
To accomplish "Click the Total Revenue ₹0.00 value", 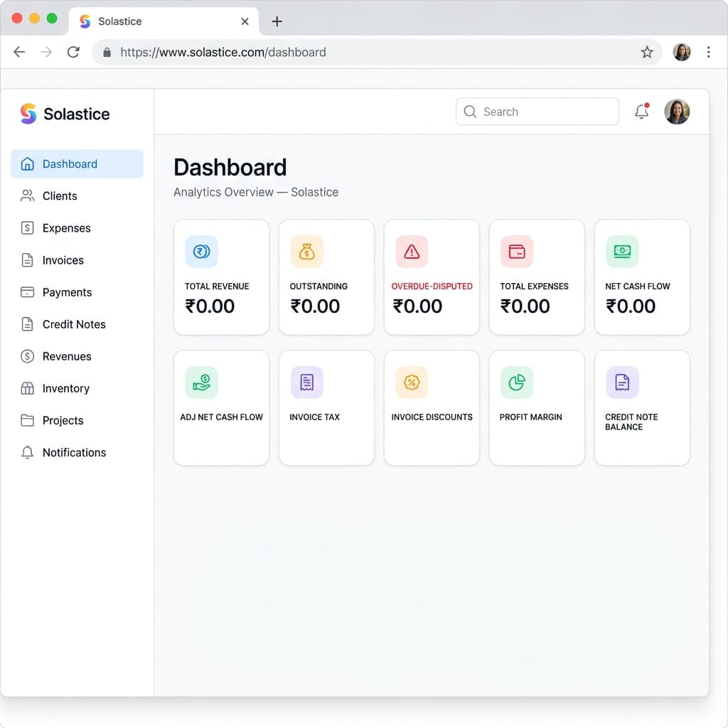I will point(210,306).
